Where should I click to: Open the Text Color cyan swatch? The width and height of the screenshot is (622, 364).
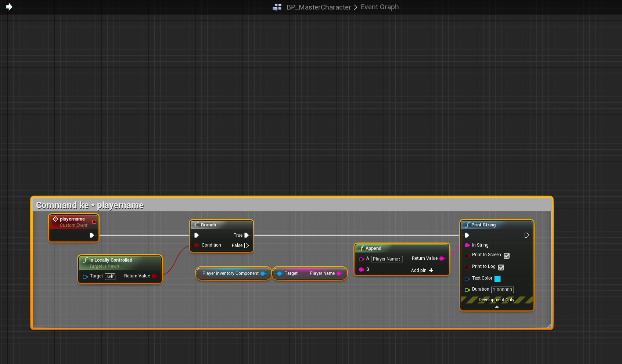pos(497,279)
